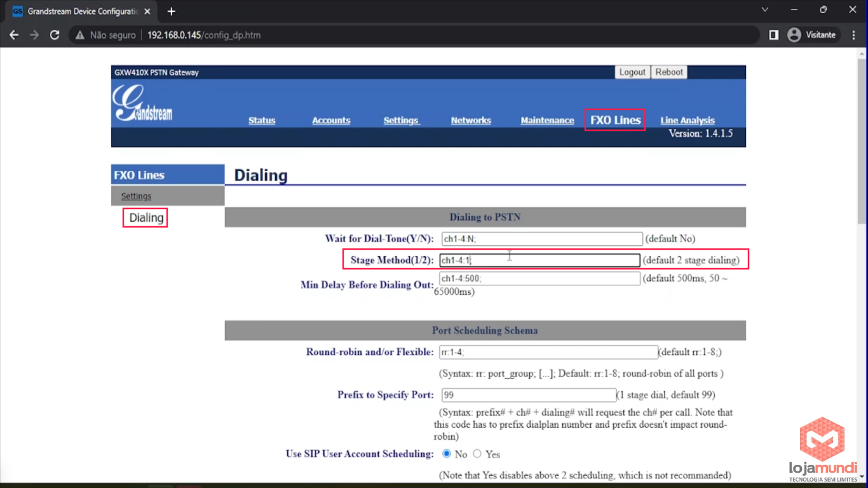868x488 pixels.
Task: Open Chrome three-dot menu
Action: coord(855,35)
